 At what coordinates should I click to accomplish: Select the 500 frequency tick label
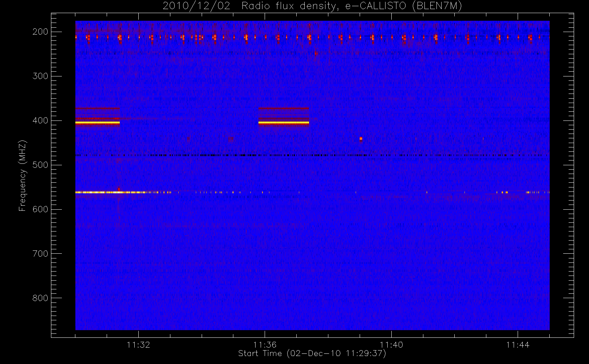(40, 165)
